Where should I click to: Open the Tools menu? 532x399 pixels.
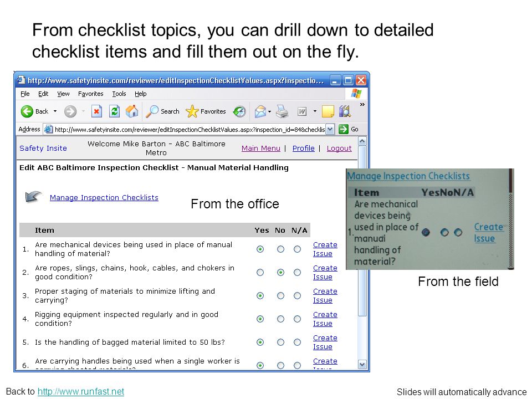[x=119, y=94]
